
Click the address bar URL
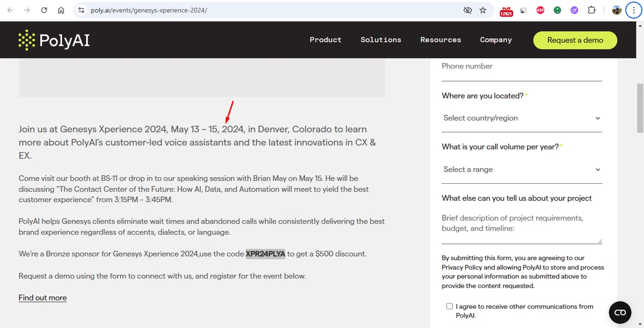point(149,10)
